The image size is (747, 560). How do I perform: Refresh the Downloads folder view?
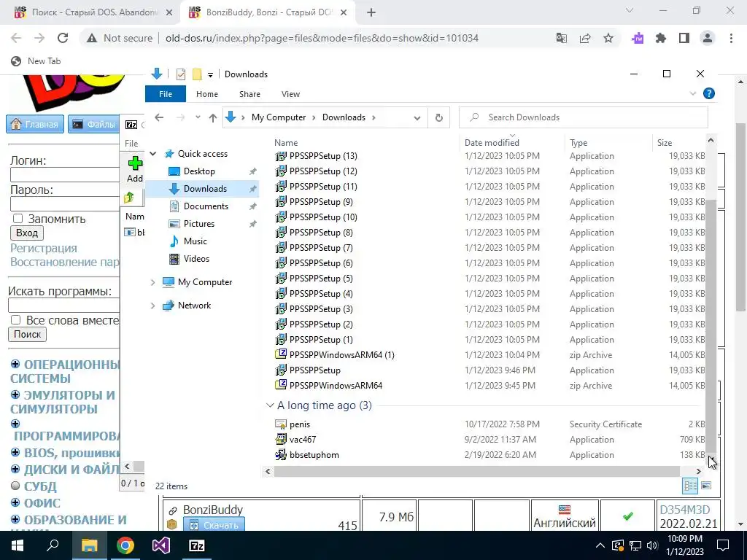tap(438, 117)
